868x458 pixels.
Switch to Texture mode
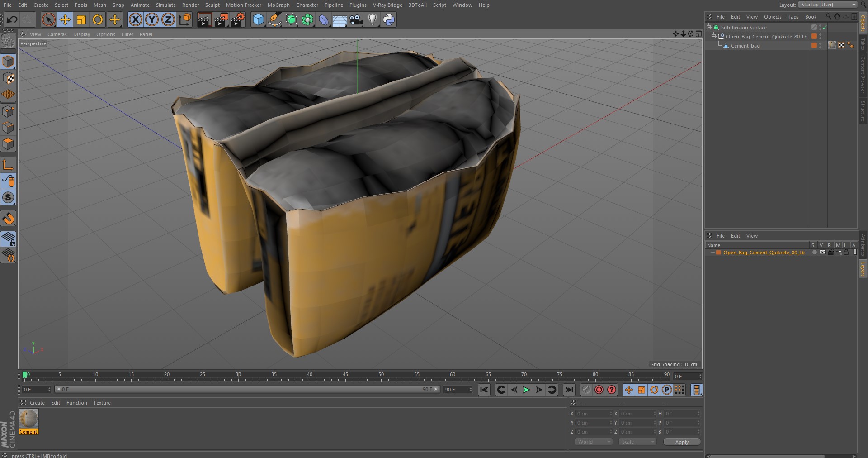click(8, 78)
